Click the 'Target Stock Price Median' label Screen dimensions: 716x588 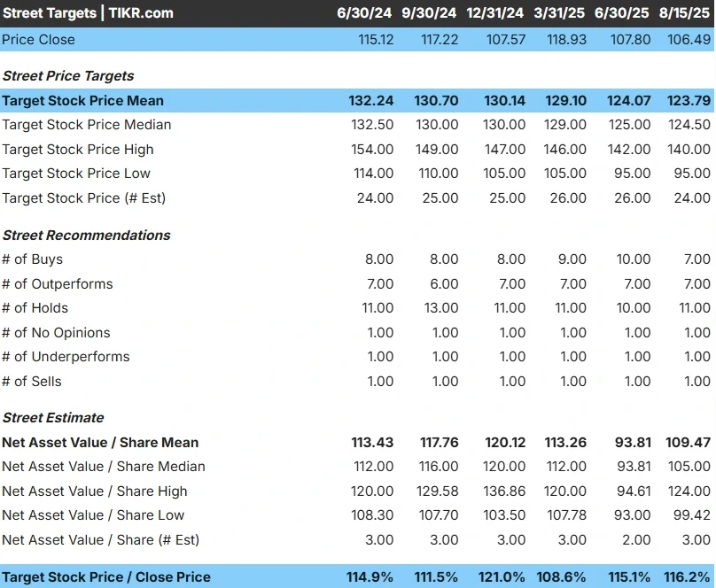[x=87, y=125]
